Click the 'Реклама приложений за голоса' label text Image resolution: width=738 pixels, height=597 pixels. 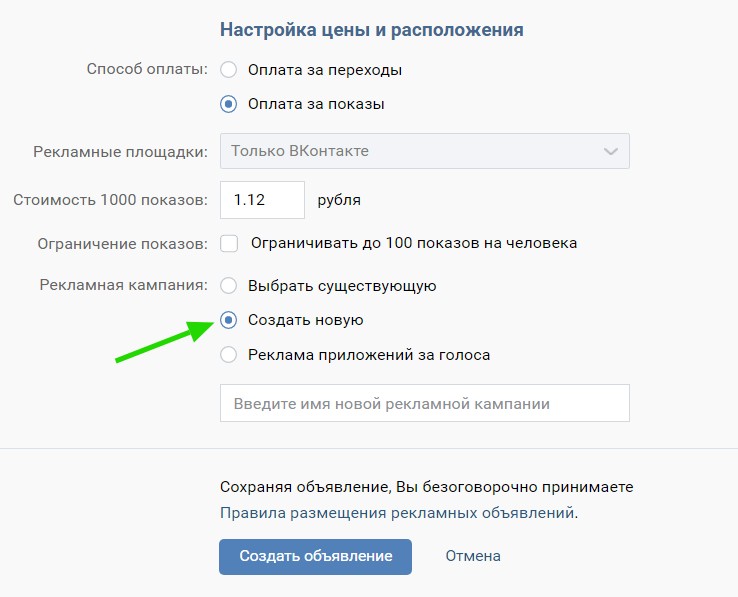coord(369,355)
